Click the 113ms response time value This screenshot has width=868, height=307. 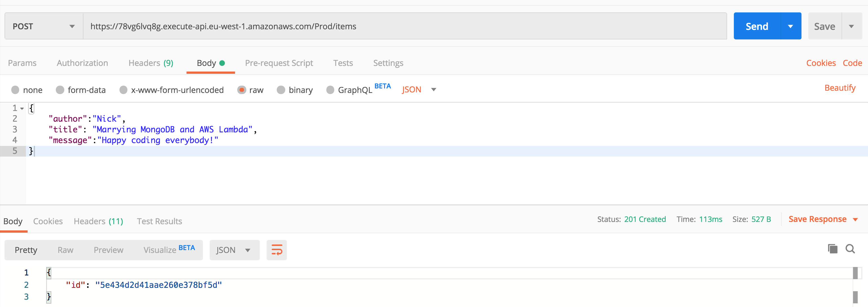[x=711, y=219]
